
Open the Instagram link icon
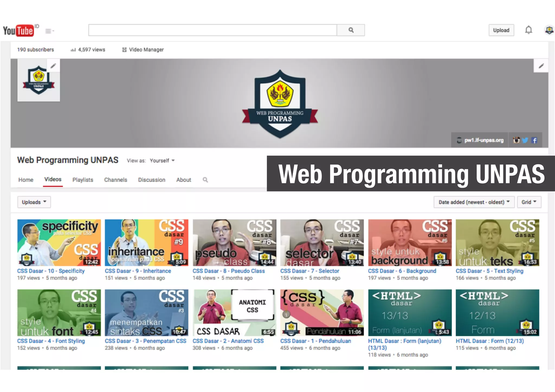(x=516, y=140)
